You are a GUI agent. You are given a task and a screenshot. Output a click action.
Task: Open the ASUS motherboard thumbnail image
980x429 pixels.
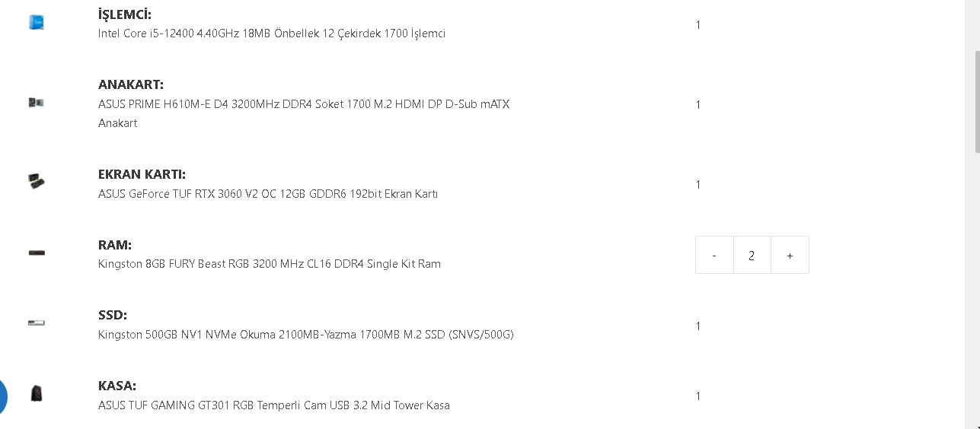tap(36, 102)
